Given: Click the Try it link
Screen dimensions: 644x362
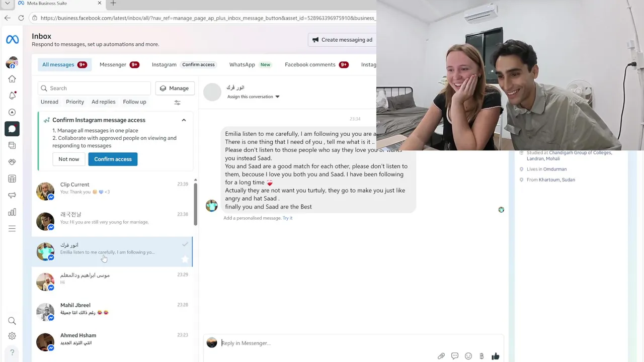Looking at the screenshot, I should [287, 218].
